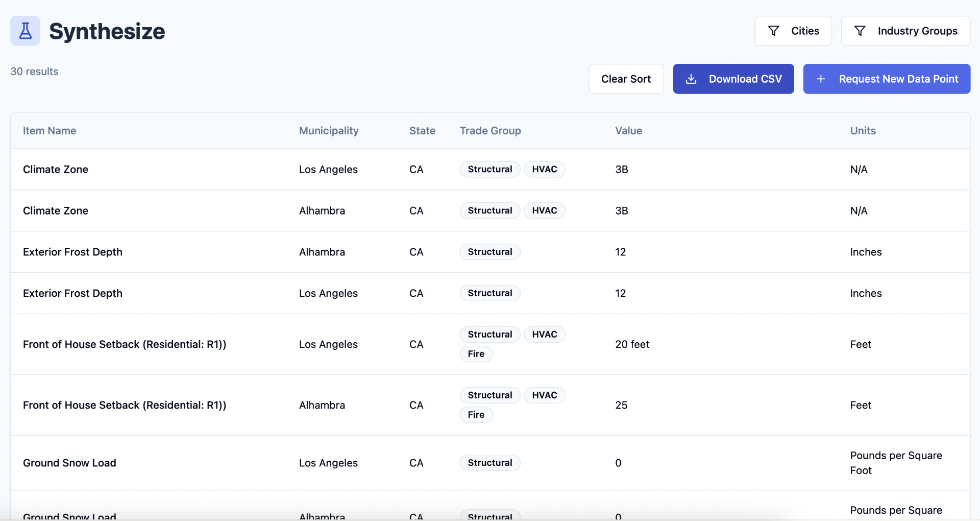The image size is (980, 521).
Task: Click N/A units in Climate Zone Alhambra row
Action: [x=859, y=211]
